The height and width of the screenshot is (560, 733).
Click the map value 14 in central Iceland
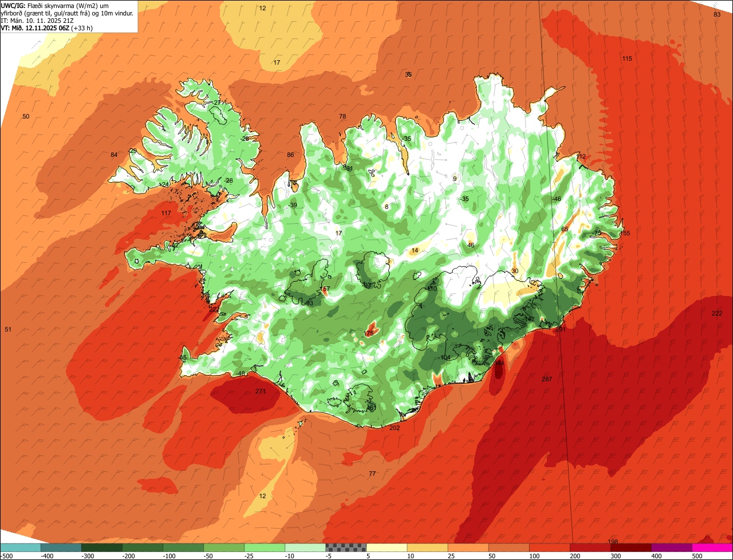pos(415,251)
